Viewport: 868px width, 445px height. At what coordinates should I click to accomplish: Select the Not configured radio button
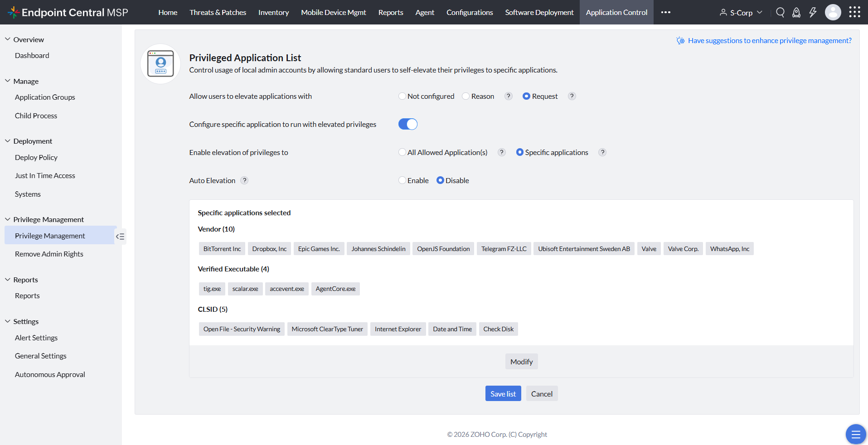402,96
